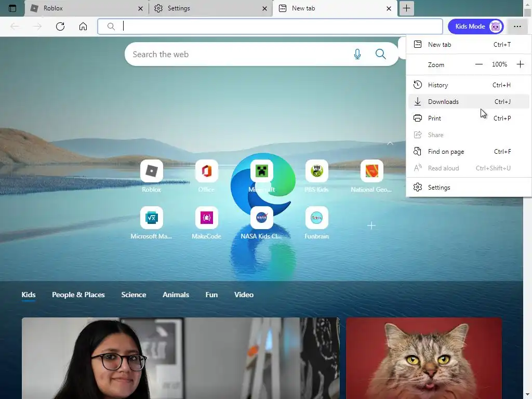This screenshot has height=399, width=532.
Task: Select the Fun news category
Action: tap(211, 295)
